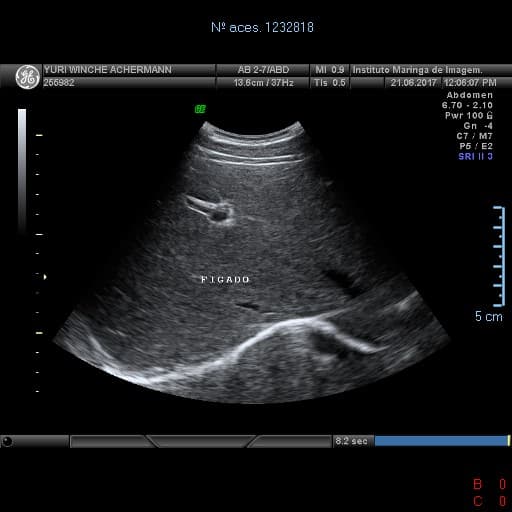Screen dimensions: 512x512
Task: Click the trackball icon in bottom bar
Action: pyautogui.click(x=7, y=441)
